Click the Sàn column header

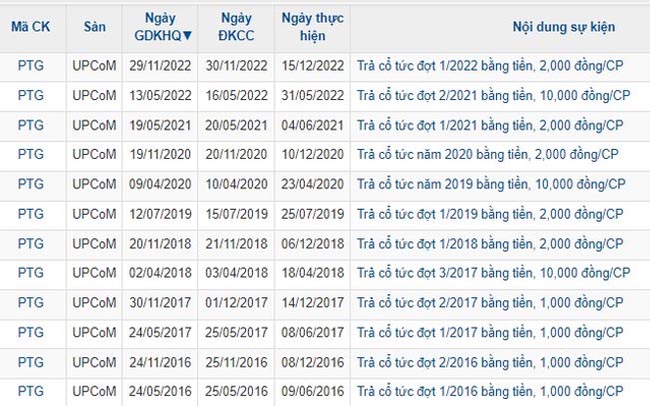coord(94,28)
